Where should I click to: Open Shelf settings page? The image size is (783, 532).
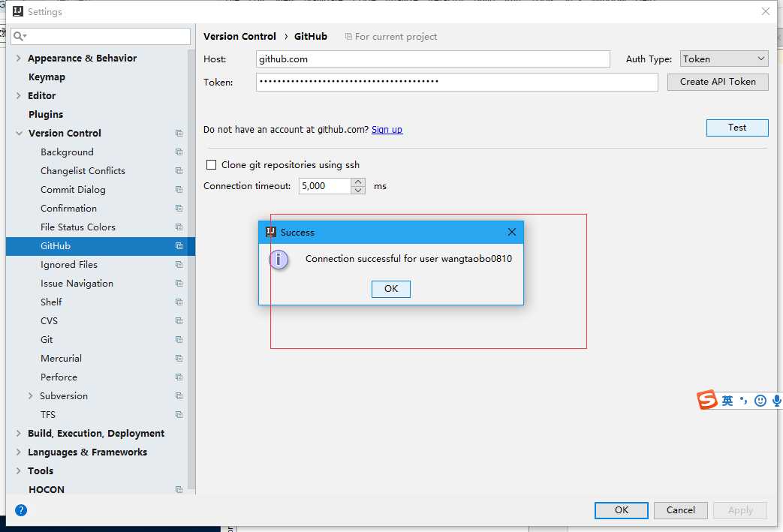coord(51,302)
